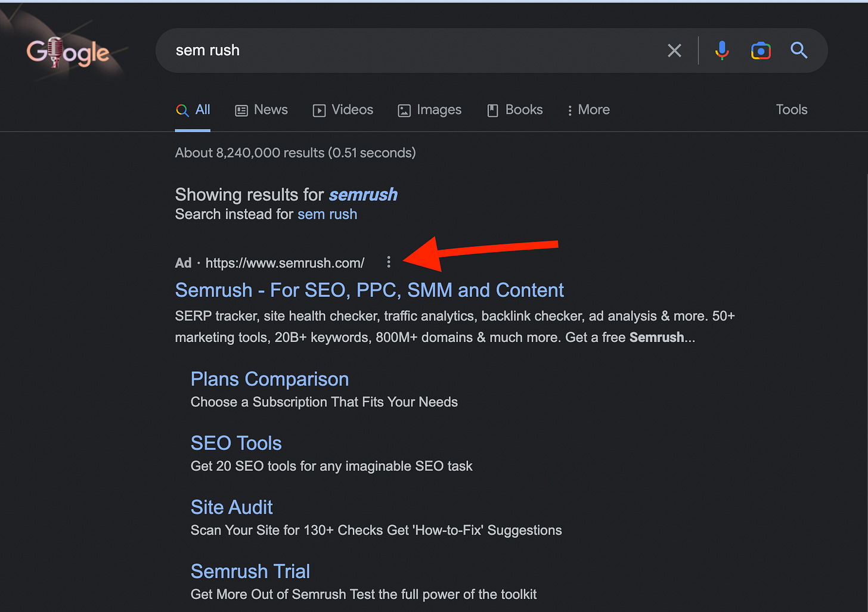This screenshot has height=612, width=868.
Task: Click 'Get 20 SEO tools' description text
Action: [x=331, y=466]
